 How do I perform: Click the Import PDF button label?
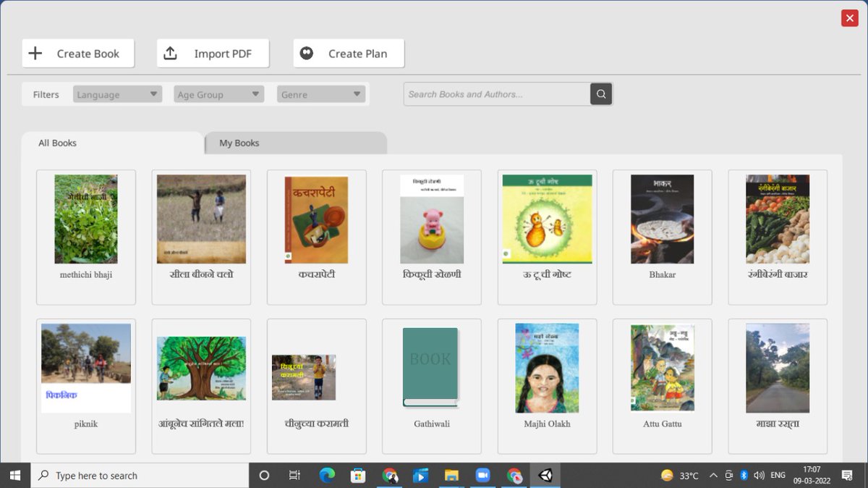click(223, 54)
